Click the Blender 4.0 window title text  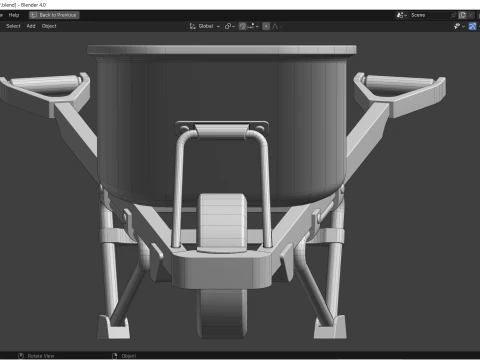coord(33,5)
